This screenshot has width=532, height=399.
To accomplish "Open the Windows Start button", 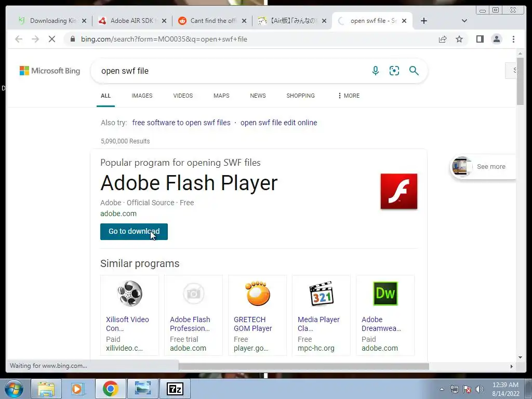I will (14, 389).
